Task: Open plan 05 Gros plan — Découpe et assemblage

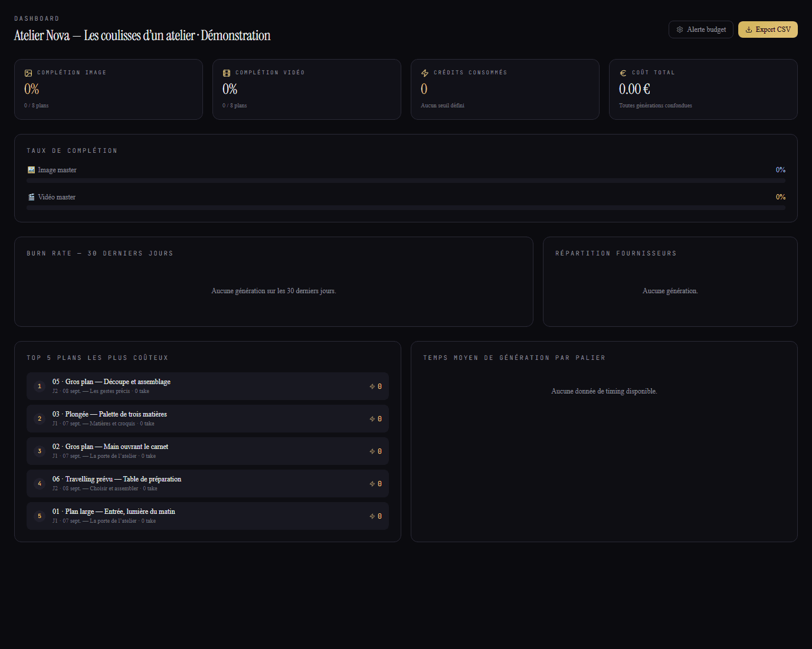Action: pyautogui.click(x=208, y=386)
